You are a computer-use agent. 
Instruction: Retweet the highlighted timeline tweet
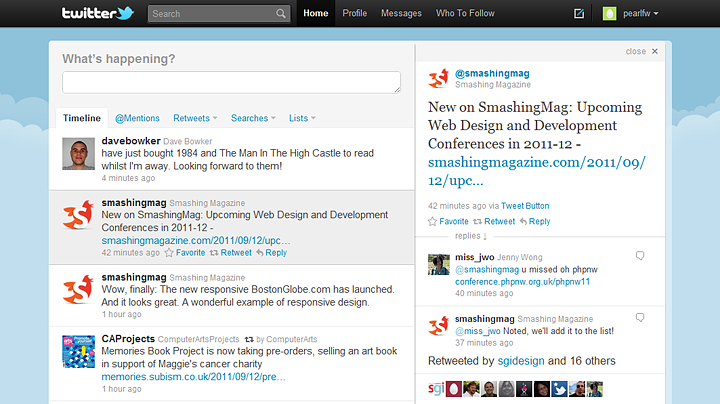(x=231, y=252)
